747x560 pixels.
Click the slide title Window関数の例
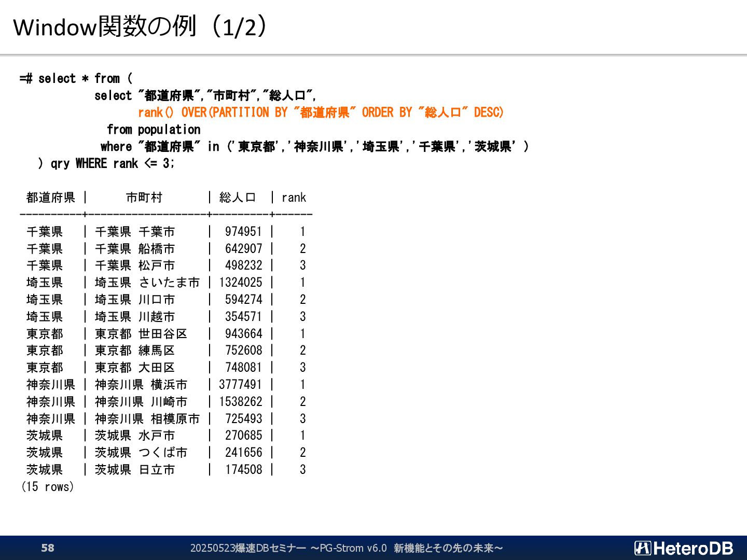point(140,26)
